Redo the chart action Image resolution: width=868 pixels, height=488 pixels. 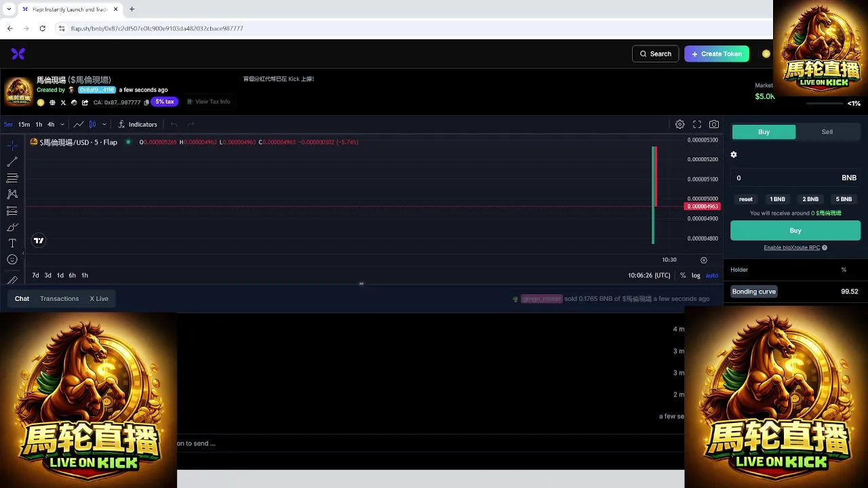point(191,124)
